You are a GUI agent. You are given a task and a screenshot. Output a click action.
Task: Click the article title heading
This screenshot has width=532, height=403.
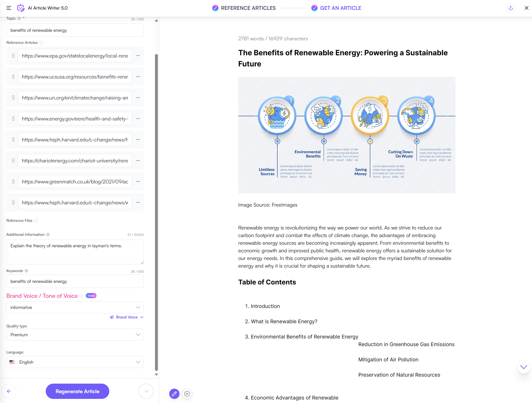[343, 58]
